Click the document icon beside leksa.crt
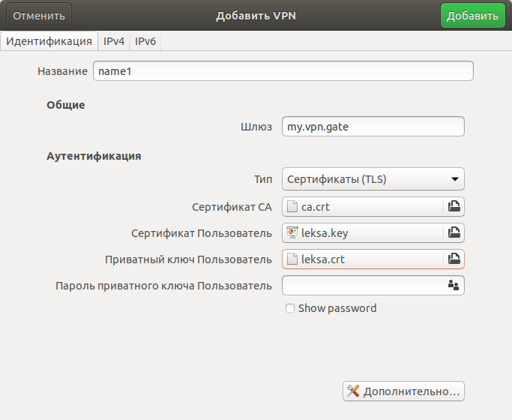The width and height of the screenshot is (512, 420). (292, 259)
